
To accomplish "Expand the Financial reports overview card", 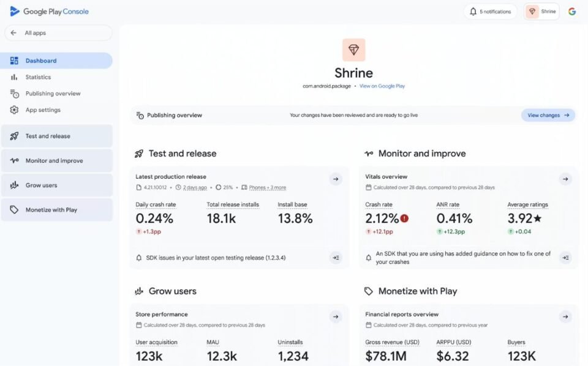I will pos(565,316).
